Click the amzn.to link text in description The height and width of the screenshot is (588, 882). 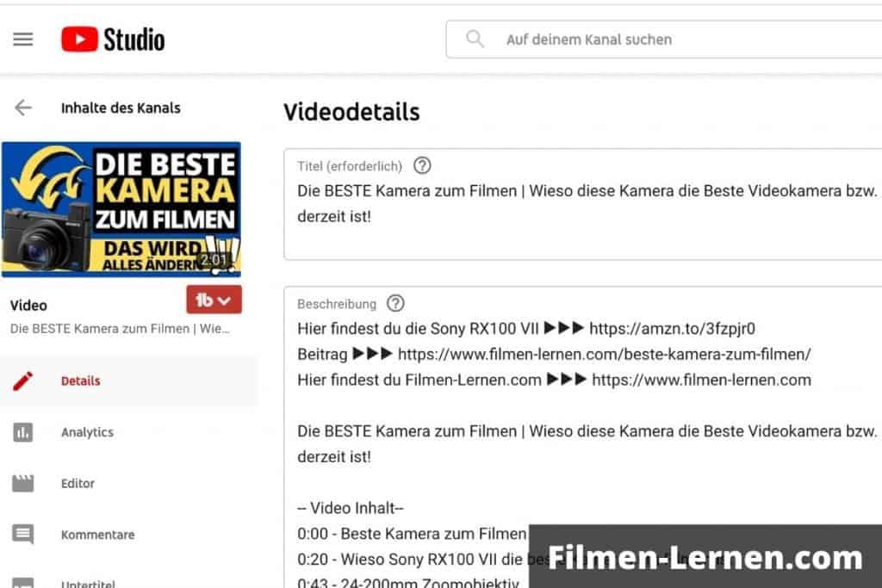(x=672, y=328)
